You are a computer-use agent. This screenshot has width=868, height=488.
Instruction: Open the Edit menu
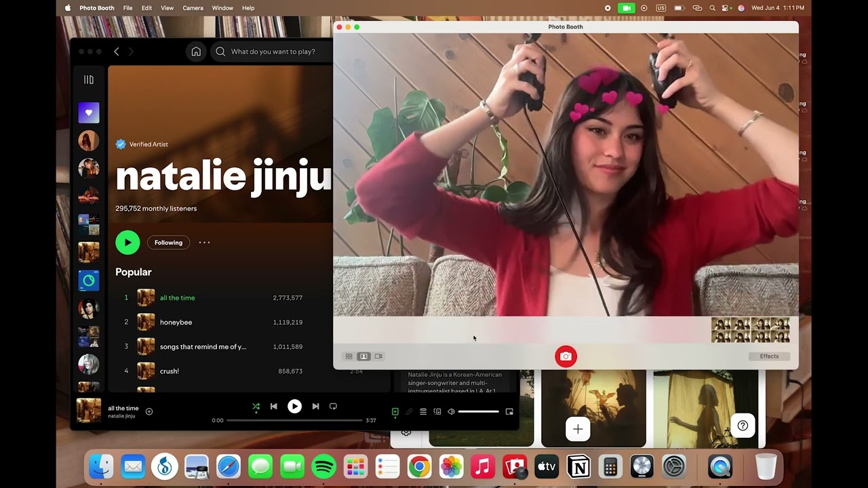pos(146,8)
